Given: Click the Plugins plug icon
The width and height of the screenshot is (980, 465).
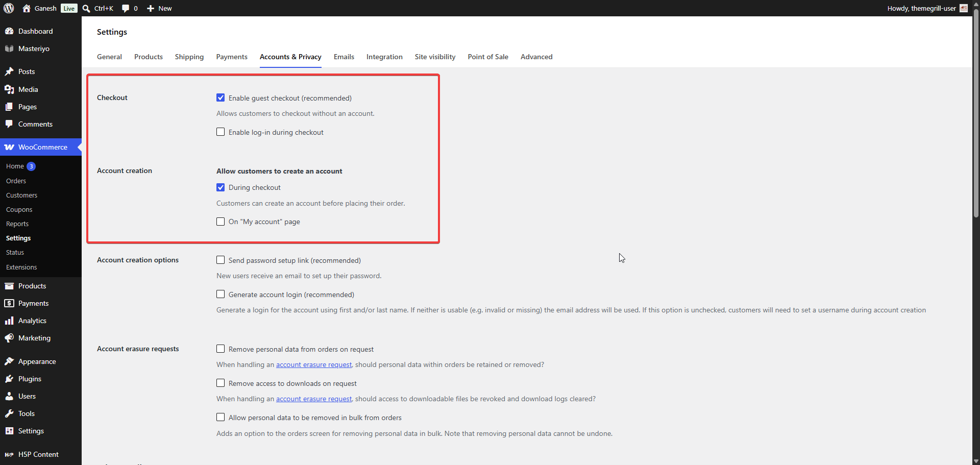Looking at the screenshot, I should [x=9, y=379].
